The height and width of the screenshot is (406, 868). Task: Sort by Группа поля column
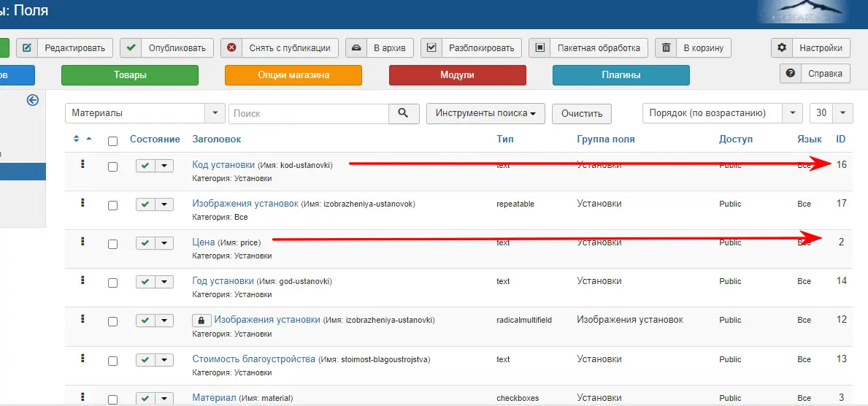tap(606, 139)
